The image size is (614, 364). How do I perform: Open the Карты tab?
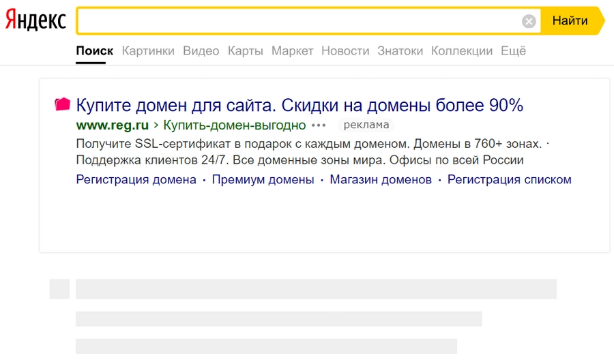click(245, 51)
